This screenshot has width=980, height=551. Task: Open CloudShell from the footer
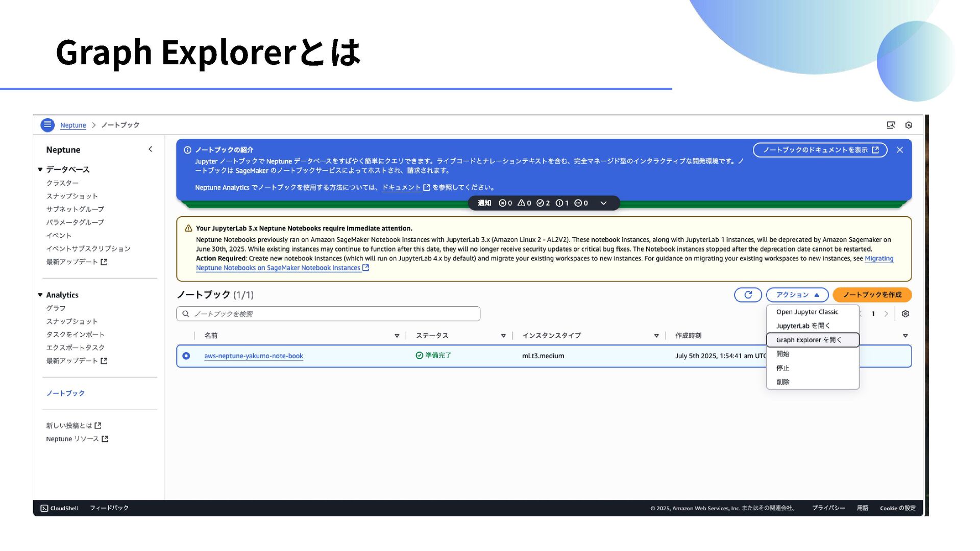[59, 508]
